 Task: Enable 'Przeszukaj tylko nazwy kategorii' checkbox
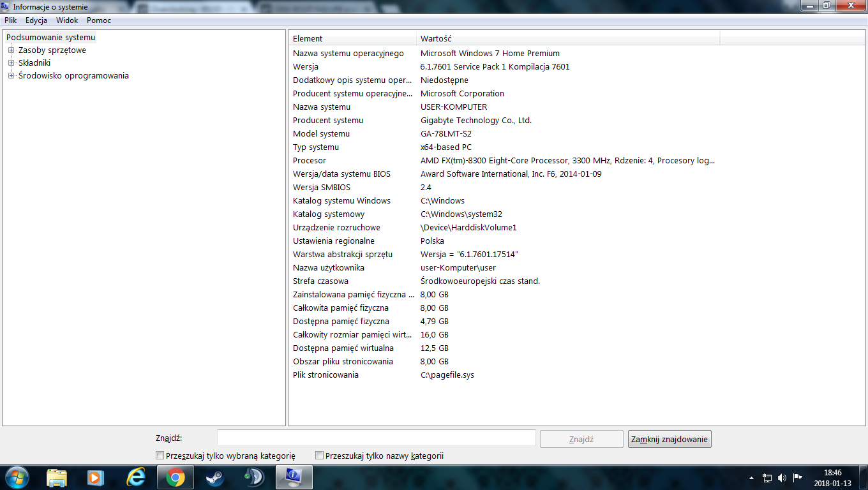pyautogui.click(x=319, y=456)
